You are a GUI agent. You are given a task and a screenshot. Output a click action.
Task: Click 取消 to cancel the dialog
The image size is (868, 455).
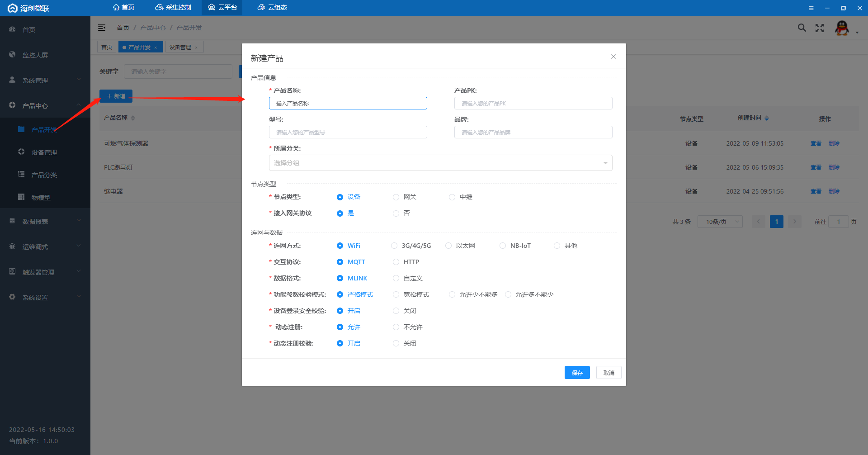[609, 373]
